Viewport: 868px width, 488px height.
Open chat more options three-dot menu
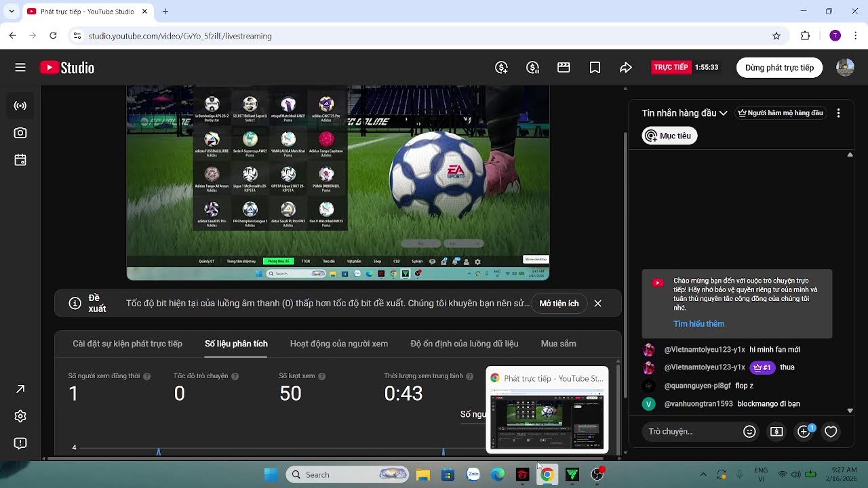(x=839, y=113)
